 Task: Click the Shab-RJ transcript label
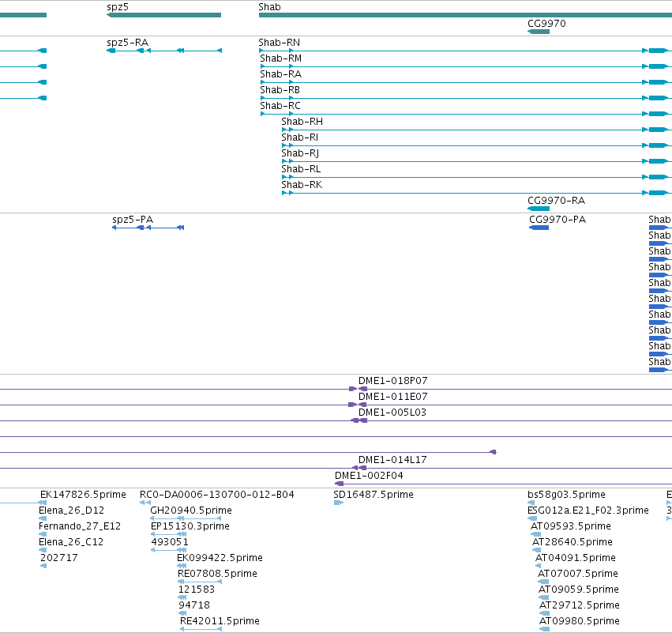pyautogui.click(x=300, y=153)
